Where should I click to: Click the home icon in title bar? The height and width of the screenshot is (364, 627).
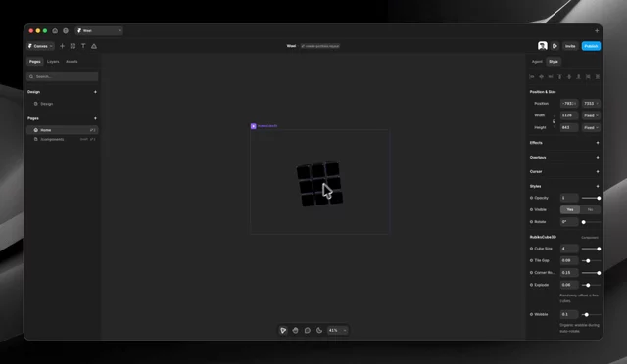coord(55,30)
